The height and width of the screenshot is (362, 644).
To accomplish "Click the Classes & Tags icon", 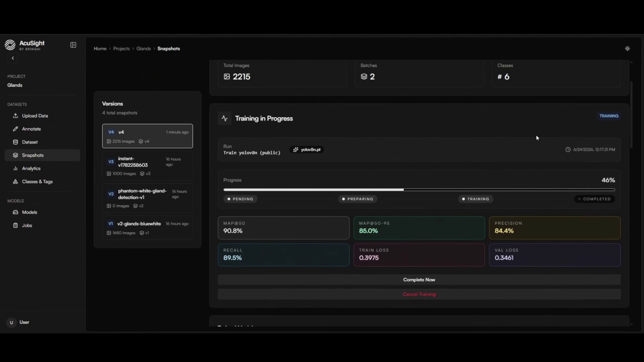I will coord(15,182).
